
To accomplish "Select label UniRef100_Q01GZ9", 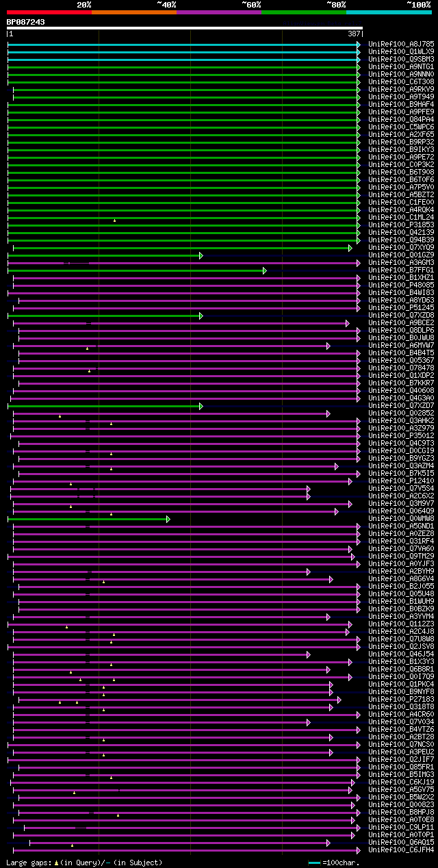I will tap(401, 255).
